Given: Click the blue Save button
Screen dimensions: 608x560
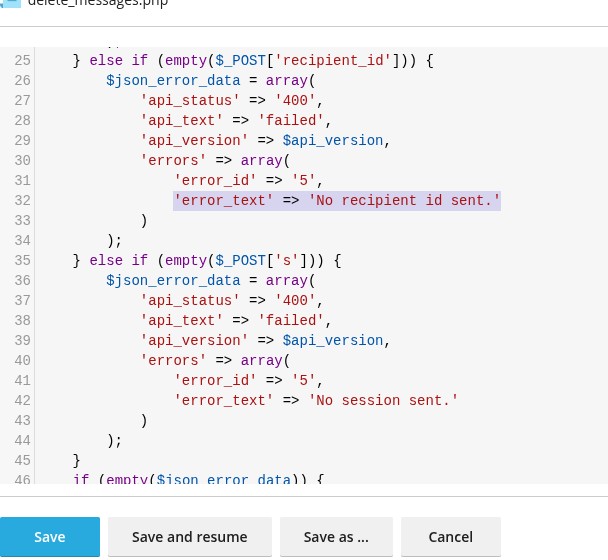Looking at the screenshot, I should click(x=50, y=537).
